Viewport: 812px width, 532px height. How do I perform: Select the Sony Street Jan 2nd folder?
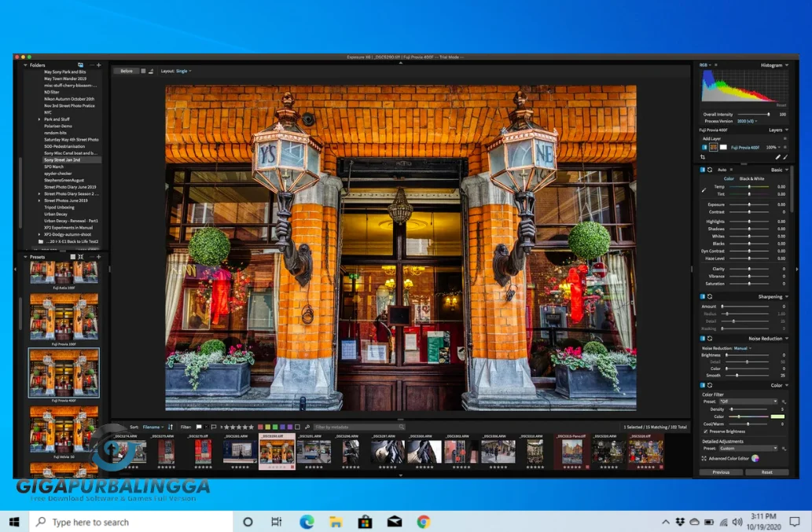click(x=61, y=160)
